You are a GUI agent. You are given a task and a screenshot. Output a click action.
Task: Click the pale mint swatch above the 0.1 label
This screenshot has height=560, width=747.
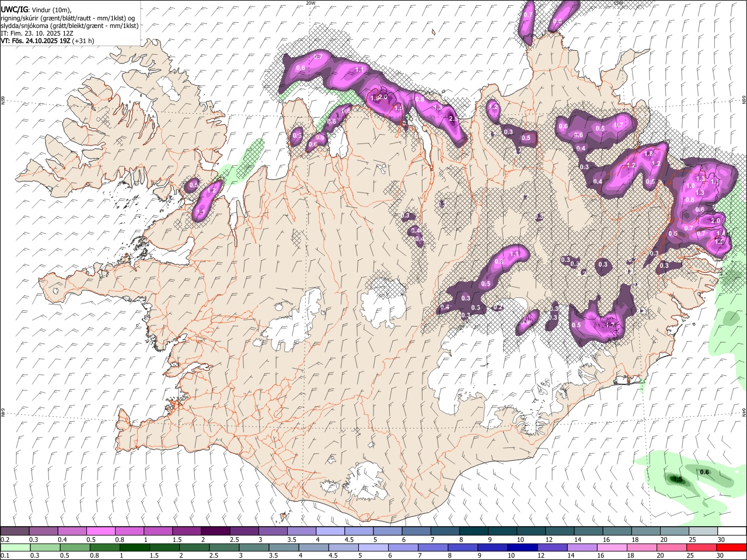[15, 547]
